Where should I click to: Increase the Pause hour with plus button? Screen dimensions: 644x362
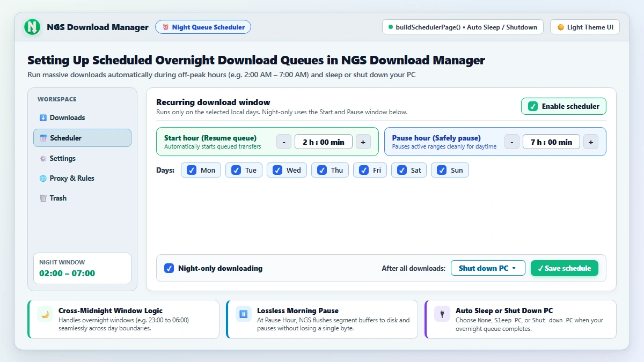pyautogui.click(x=591, y=142)
